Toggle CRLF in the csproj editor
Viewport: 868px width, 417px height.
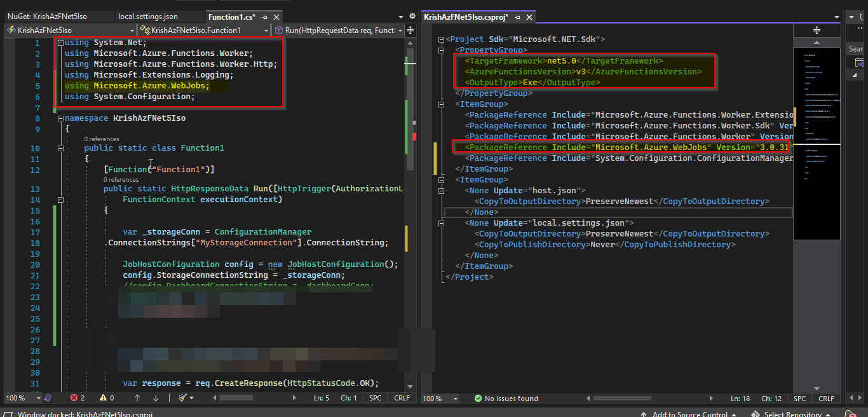pos(827,399)
